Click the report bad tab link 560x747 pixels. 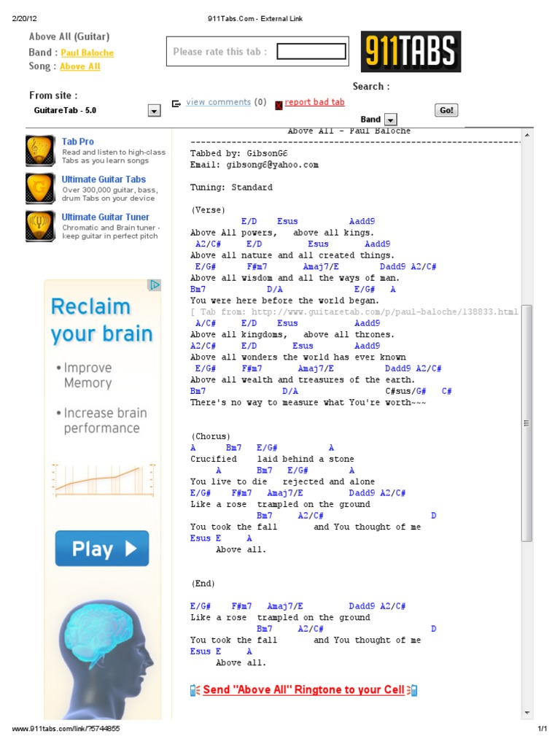(x=314, y=102)
